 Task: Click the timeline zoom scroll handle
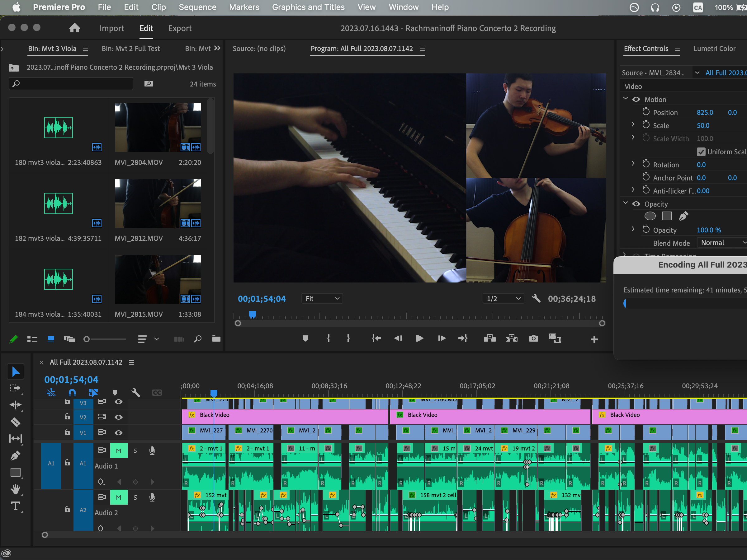tap(45, 535)
